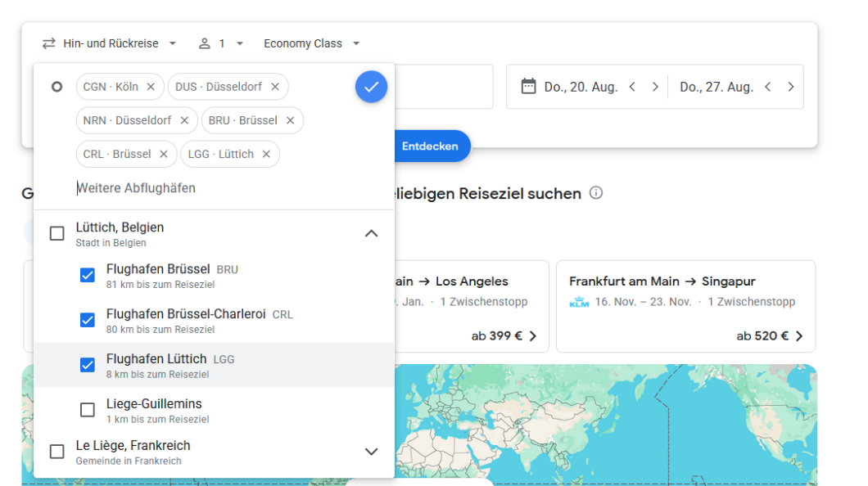Uncheck Flughafen Brüssel BRU

click(x=88, y=275)
